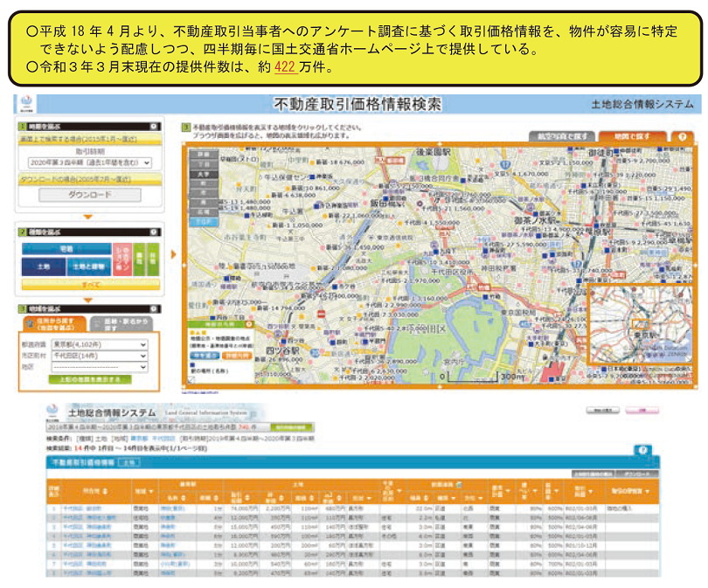Open the 形状 column filter arrow
This screenshot has height=588, width=708.
(x=370, y=498)
